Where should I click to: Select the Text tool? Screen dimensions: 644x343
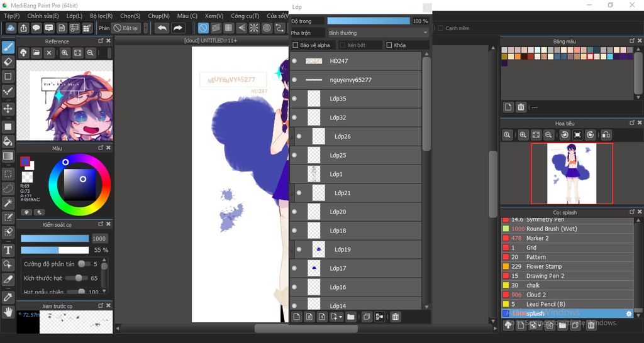click(8, 250)
